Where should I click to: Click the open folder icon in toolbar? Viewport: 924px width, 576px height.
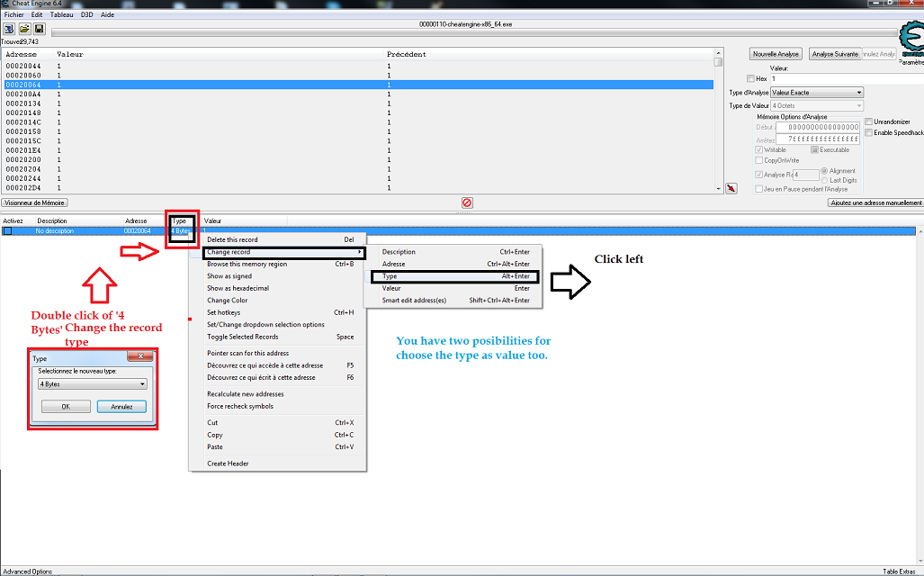coord(24,29)
